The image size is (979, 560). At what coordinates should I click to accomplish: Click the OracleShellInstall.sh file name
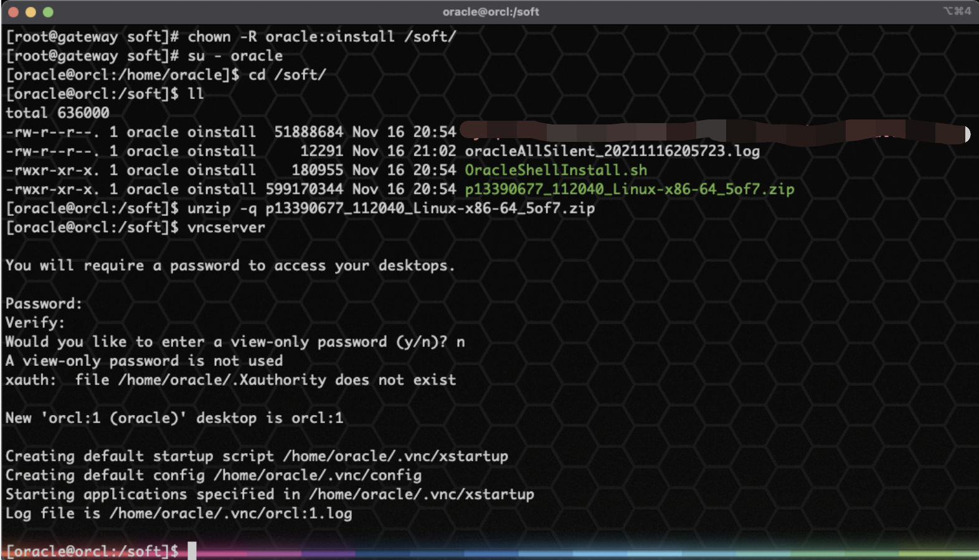(x=556, y=170)
